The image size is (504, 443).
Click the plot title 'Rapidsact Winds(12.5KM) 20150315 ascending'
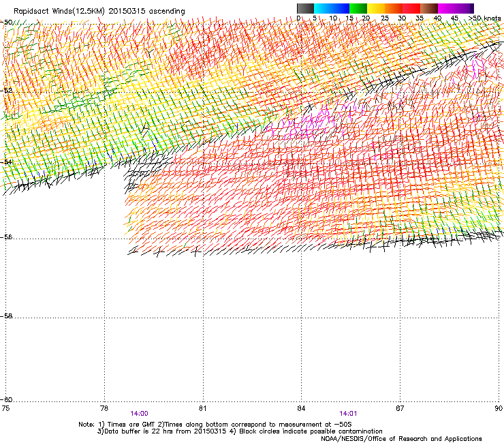click(x=99, y=12)
